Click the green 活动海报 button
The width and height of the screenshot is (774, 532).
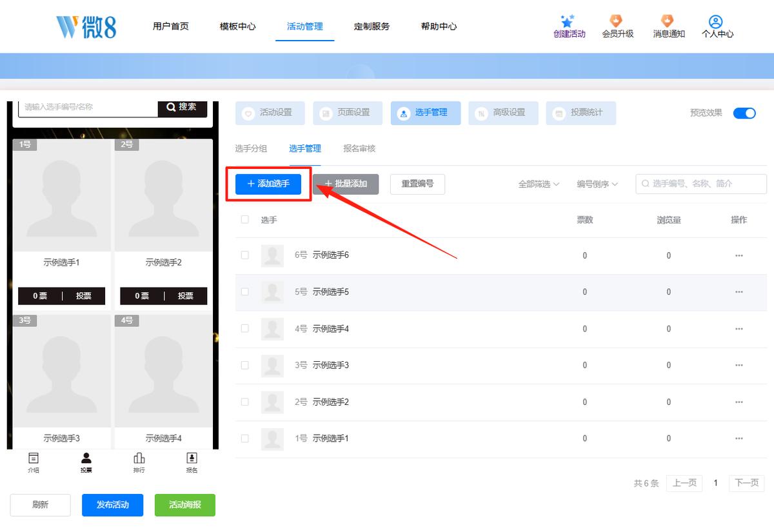point(185,505)
